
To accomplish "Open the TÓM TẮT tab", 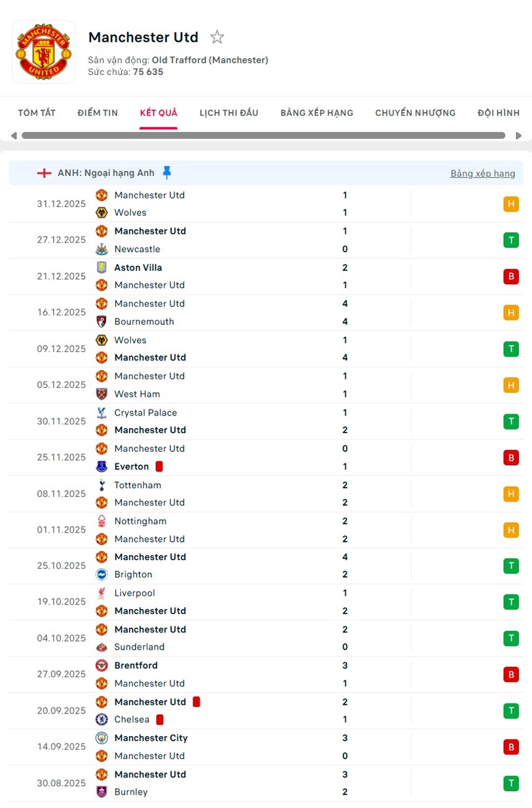I will [36, 113].
